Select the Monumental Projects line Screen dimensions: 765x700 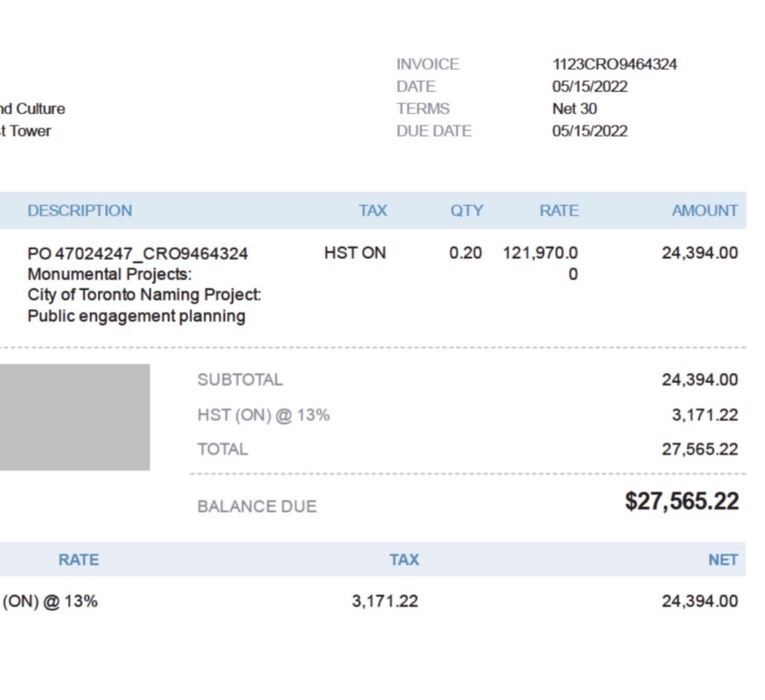(x=110, y=274)
